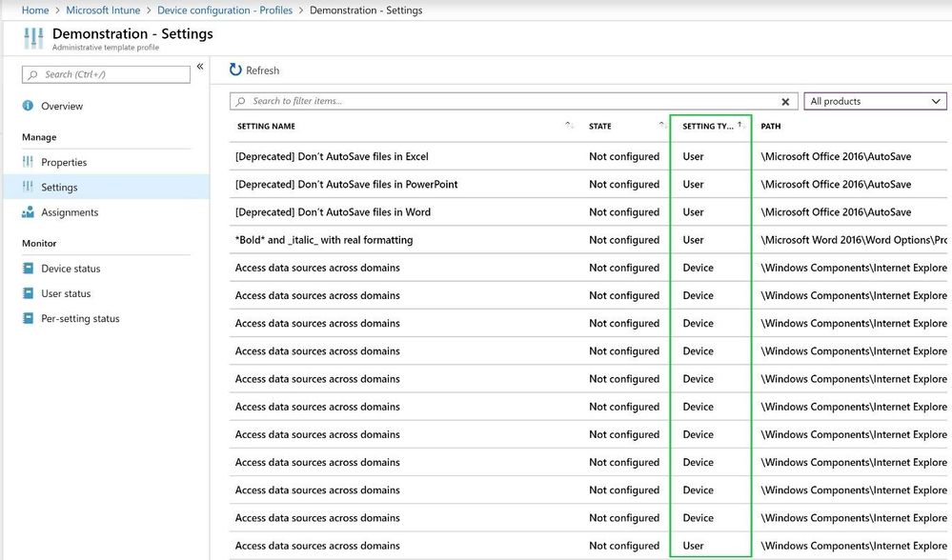Screen dimensions: 952x560
Task: Click the STATE column header
Action: (599, 127)
